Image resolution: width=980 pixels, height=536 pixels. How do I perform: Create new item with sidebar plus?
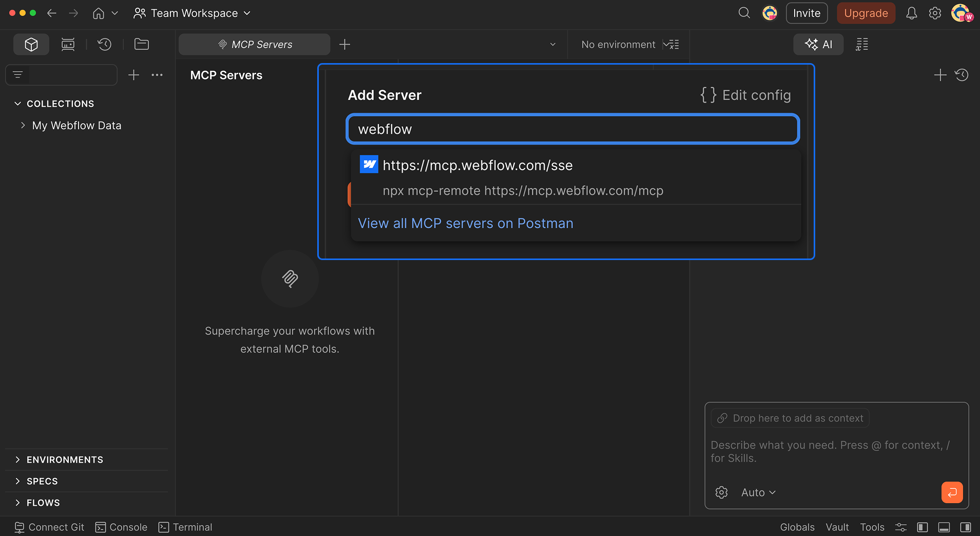(133, 75)
